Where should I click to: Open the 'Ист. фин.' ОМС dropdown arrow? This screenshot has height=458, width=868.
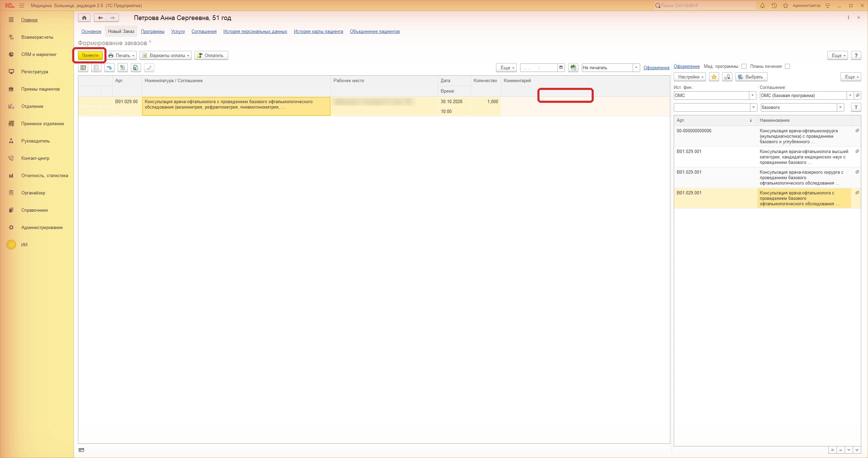point(753,95)
